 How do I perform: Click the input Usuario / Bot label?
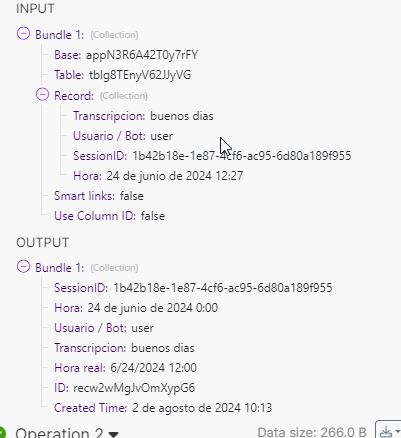tap(109, 136)
